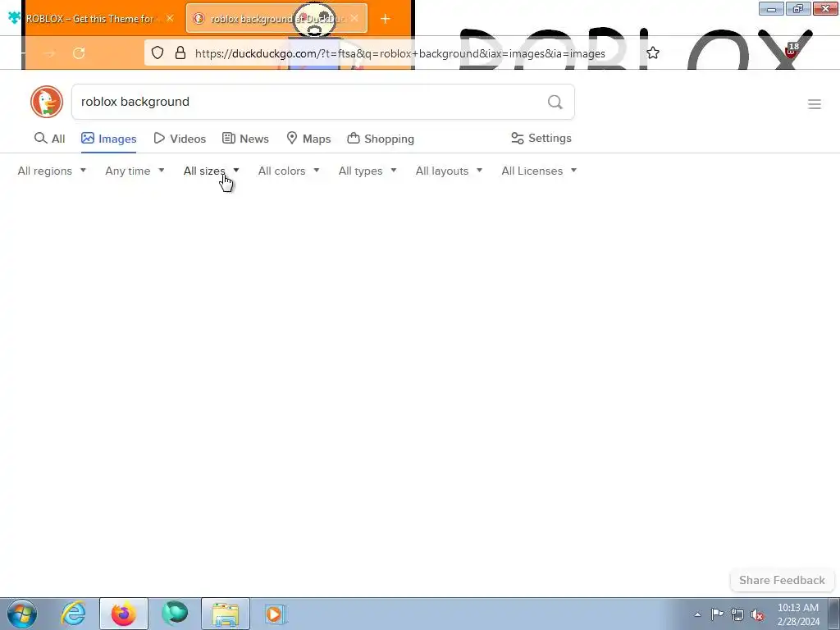Viewport: 840px width, 630px height.
Task: Launch Internet Explorer from the taskbar
Action: [73, 614]
